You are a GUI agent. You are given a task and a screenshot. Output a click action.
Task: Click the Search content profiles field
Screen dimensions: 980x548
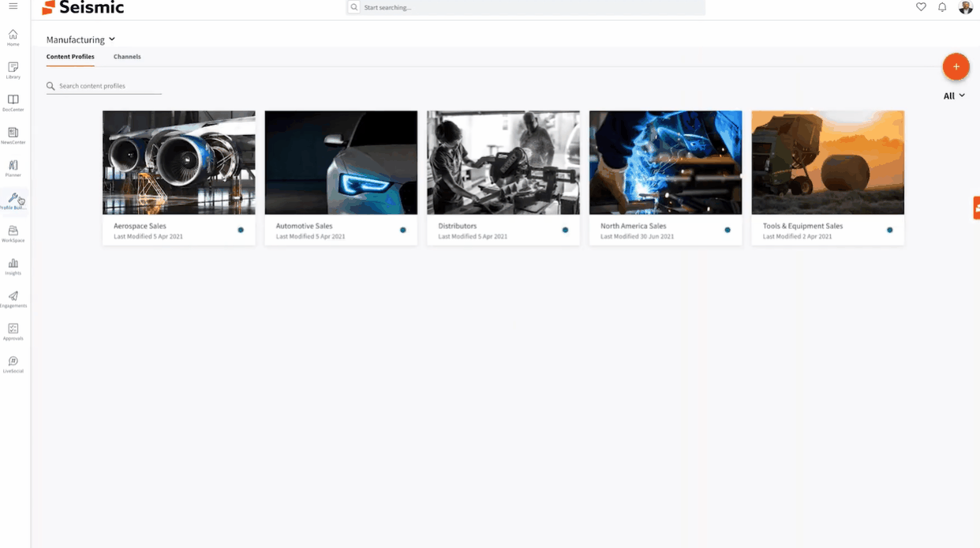(x=104, y=86)
